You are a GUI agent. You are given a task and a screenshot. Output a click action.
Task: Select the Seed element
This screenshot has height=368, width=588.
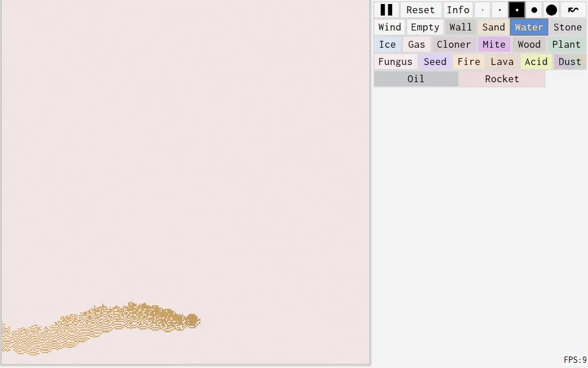pyautogui.click(x=435, y=62)
